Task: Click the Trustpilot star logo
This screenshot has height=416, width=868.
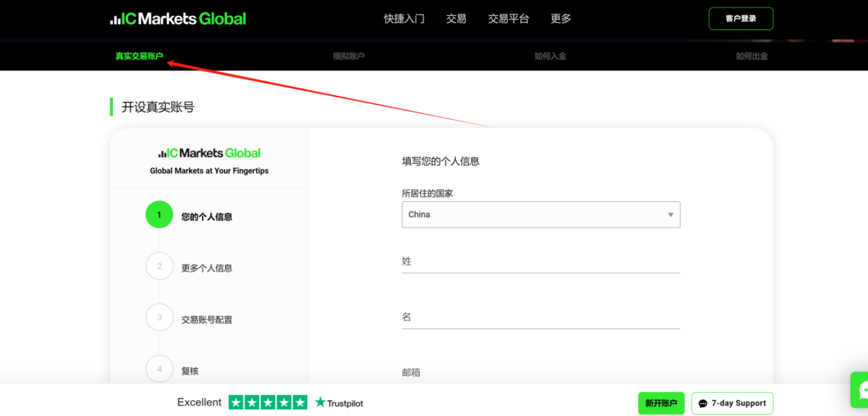Action: tap(339, 403)
